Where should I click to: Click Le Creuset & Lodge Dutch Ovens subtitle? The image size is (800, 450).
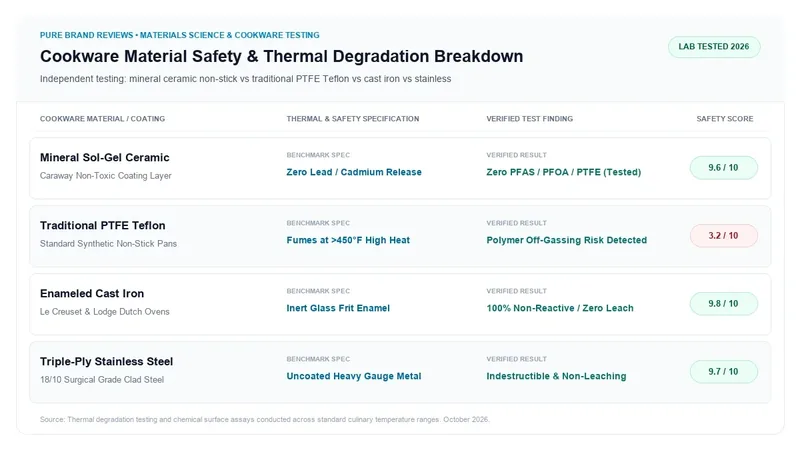click(105, 312)
